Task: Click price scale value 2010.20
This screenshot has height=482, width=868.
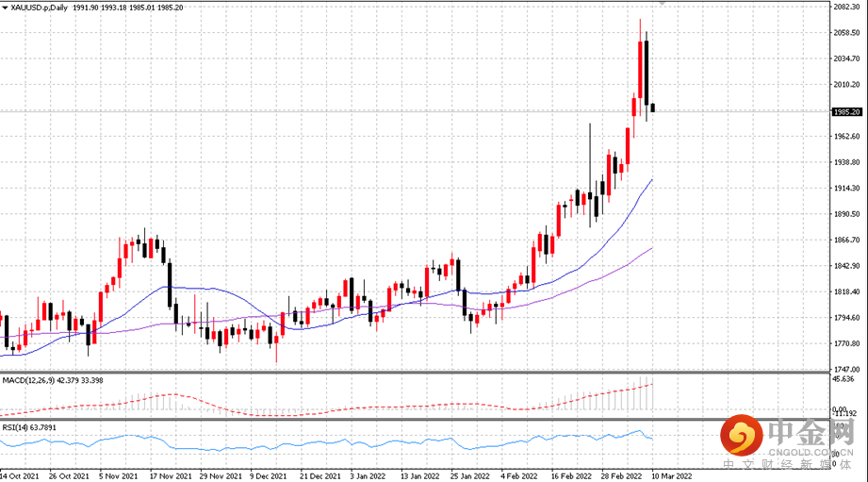Action: (x=846, y=85)
